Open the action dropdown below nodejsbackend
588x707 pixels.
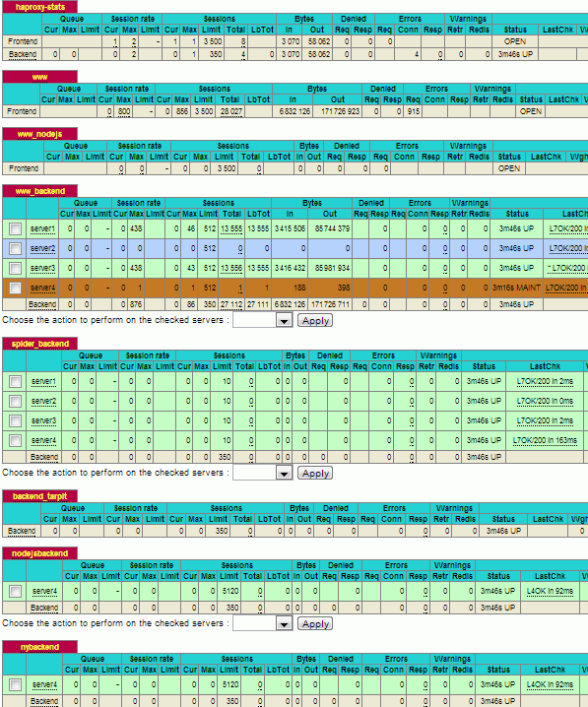263,623
